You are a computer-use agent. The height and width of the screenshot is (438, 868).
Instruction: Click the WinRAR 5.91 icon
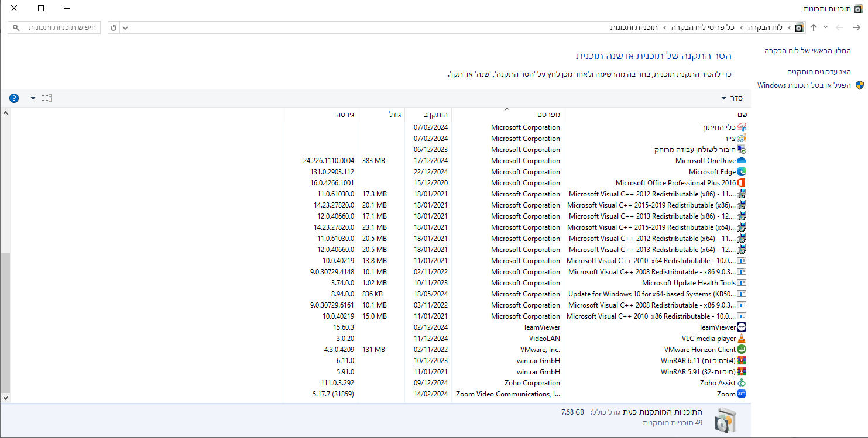pyautogui.click(x=742, y=372)
